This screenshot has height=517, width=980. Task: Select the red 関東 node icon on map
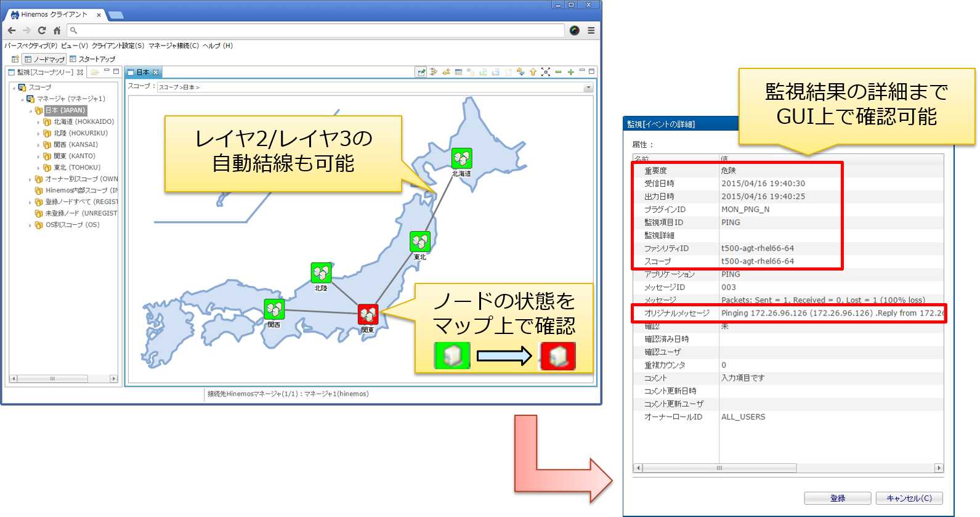coord(368,314)
